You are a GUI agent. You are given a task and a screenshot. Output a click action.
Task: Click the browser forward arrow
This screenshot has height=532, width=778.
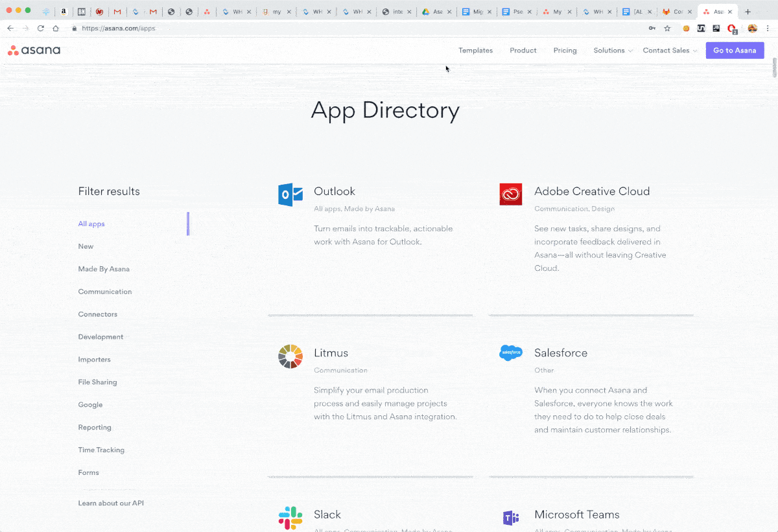tap(25, 29)
